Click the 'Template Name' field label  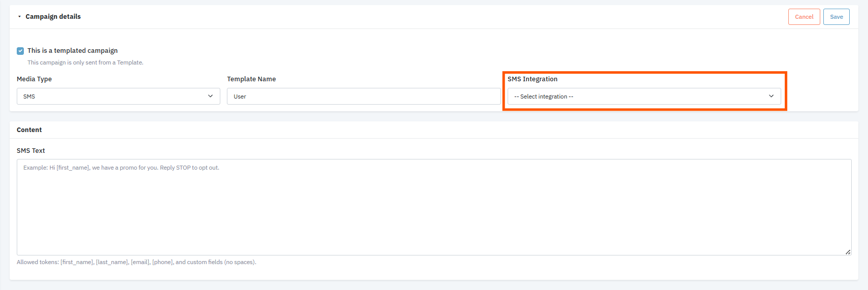click(251, 79)
